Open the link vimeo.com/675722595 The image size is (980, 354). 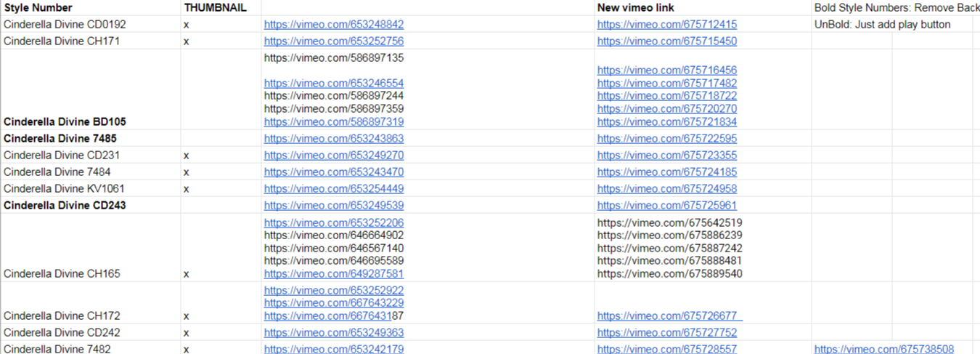coord(667,139)
